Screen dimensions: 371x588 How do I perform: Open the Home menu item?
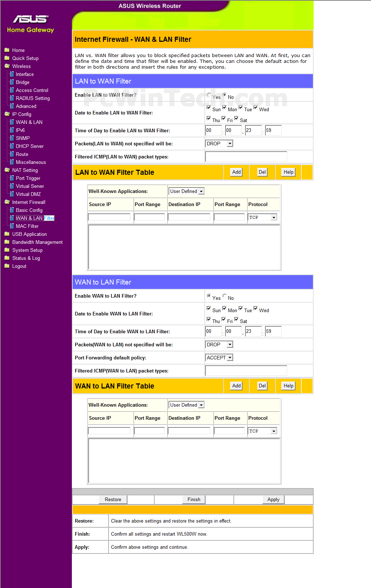point(19,50)
